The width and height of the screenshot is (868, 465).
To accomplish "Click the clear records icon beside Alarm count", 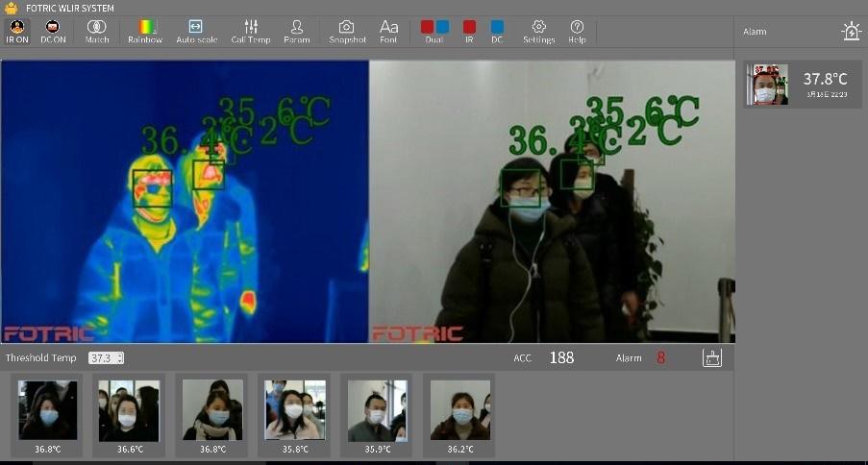I will coord(711,357).
